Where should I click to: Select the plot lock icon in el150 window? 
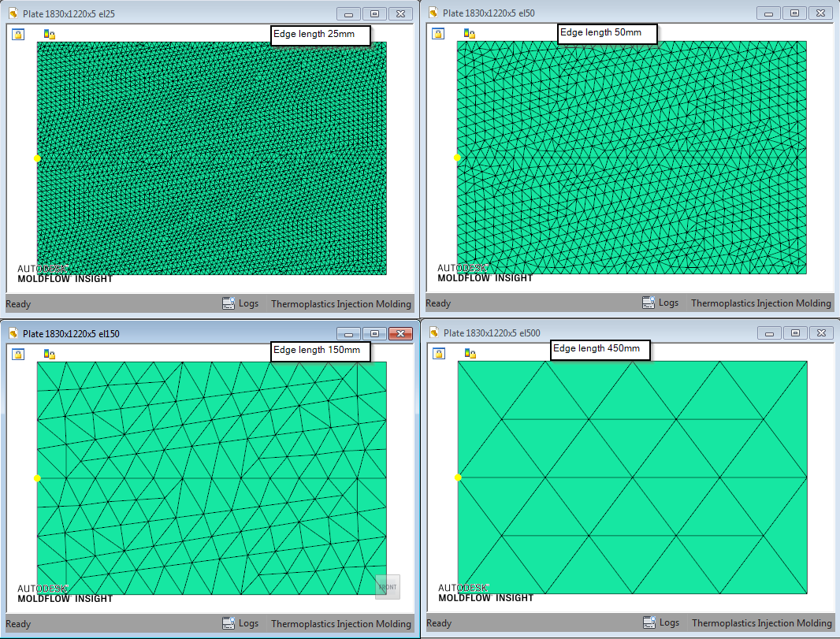click(17, 355)
